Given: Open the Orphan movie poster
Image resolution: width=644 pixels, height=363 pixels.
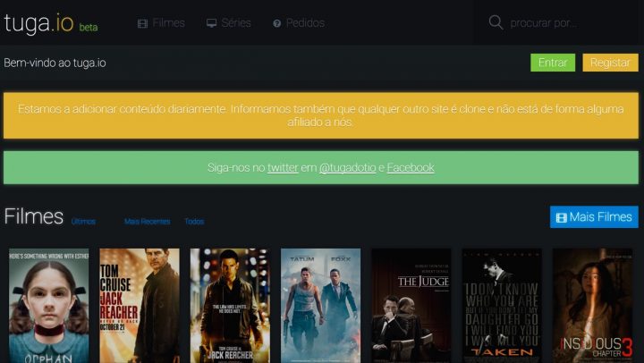Looking at the screenshot, I should click(x=49, y=306).
